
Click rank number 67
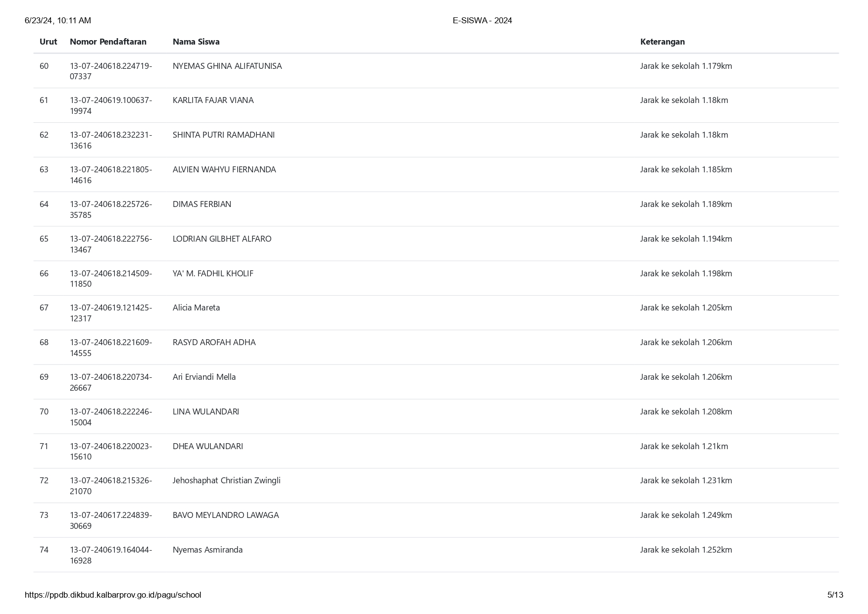[x=44, y=307]
